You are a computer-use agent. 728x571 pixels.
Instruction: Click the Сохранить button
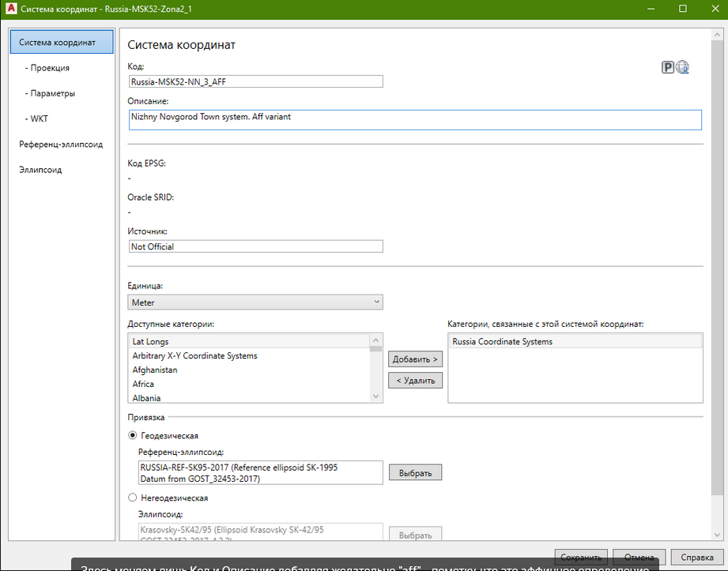tap(581, 556)
